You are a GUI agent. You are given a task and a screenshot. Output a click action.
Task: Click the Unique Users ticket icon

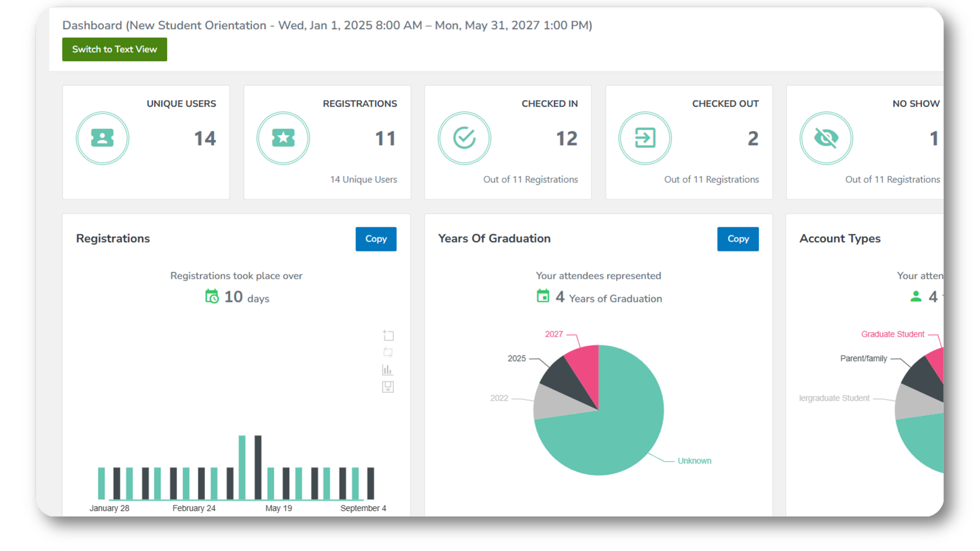[x=102, y=138]
